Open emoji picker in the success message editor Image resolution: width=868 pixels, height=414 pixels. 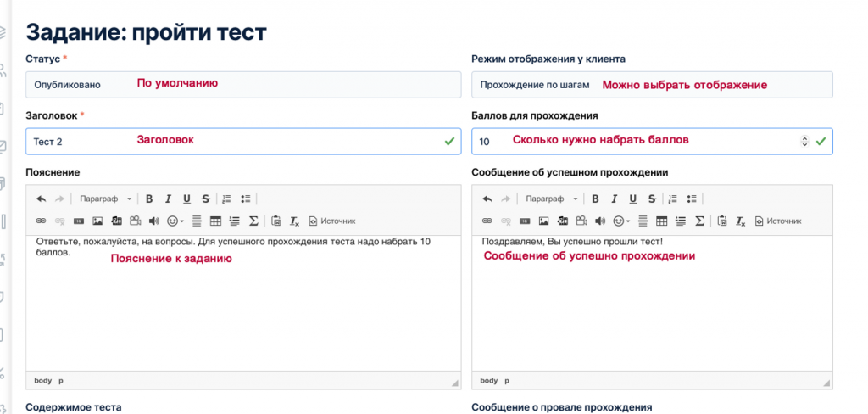point(621,221)
